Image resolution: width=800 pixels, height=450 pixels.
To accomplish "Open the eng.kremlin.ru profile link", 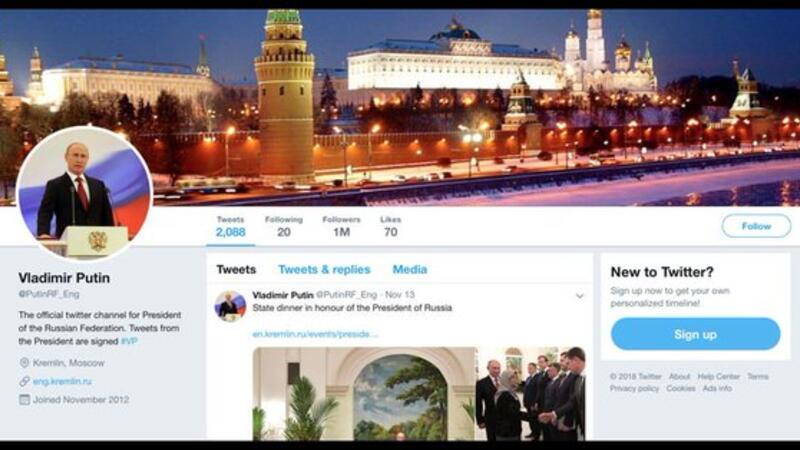I will click(x=62, y=381).
